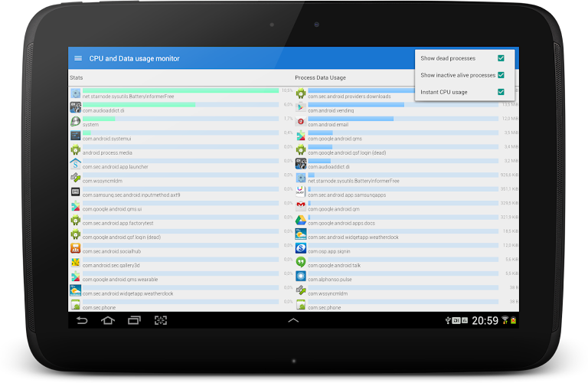Viewport: 588px width, 383px height.
Task: Click weatherclock icon in Stats list
Action: [75, 290]
